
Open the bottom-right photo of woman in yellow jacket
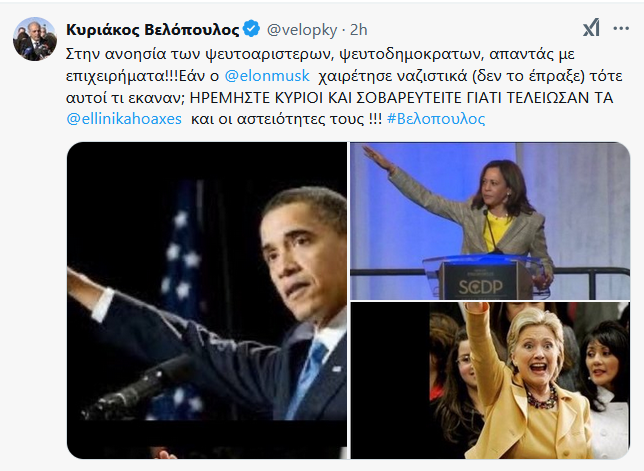[x=490, y=381]
